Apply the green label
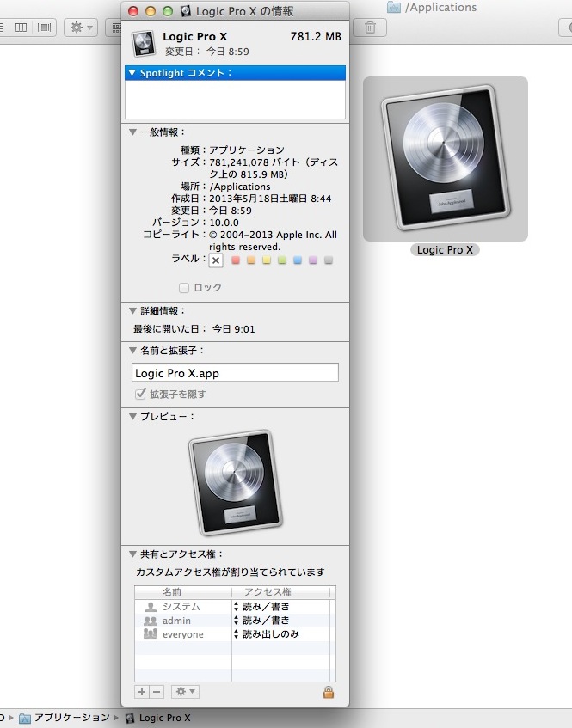The width and height of the screenshot is (572, 728). (x=282, y=260)
